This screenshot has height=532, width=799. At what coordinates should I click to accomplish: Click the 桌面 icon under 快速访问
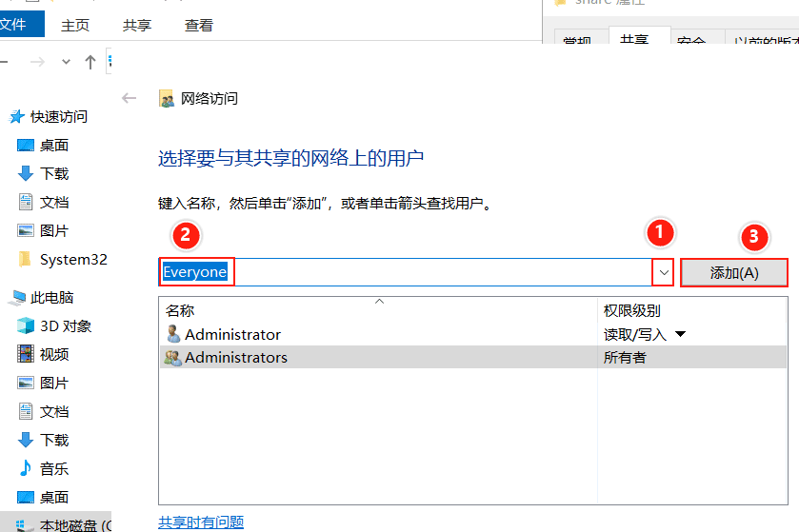(x=26, y=146)
